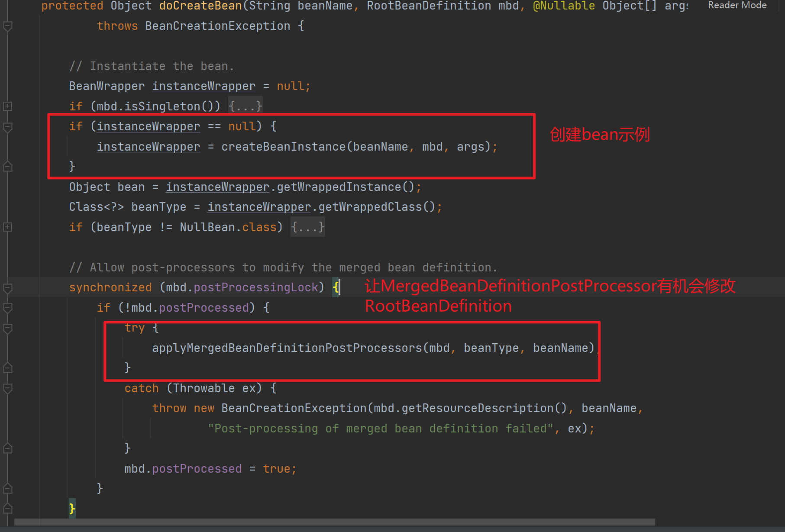Click RootBeanDefinition type in method signature
This screenshot has height=532, width=785.
(x=429, y=6)
